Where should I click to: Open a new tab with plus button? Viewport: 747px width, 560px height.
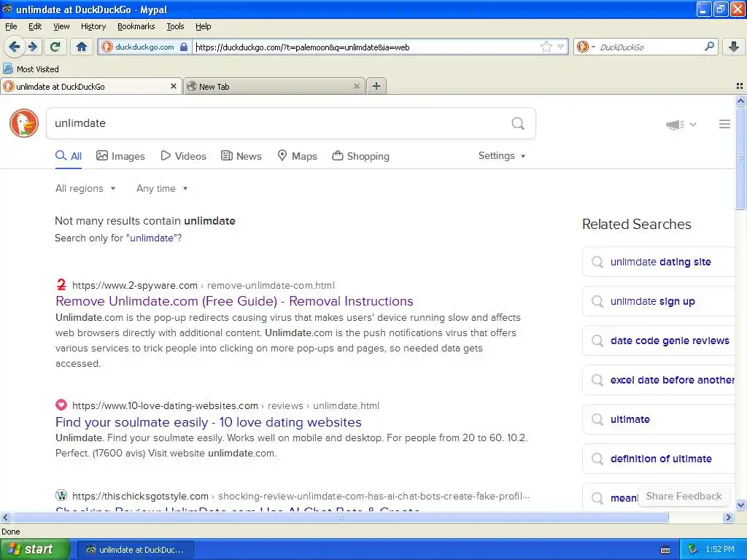(376, 86)
